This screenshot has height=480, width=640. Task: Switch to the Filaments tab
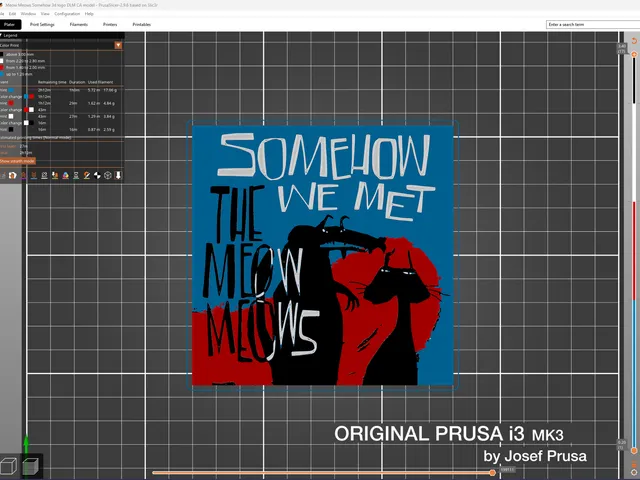pyautogui.click(x=79, y=24)
